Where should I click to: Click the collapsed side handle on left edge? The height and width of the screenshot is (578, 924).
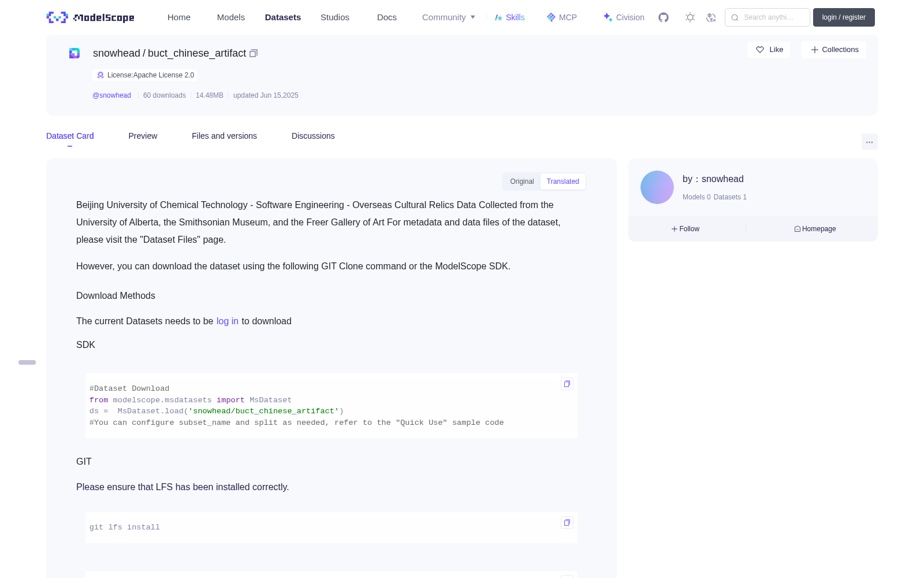pos(27,362)
